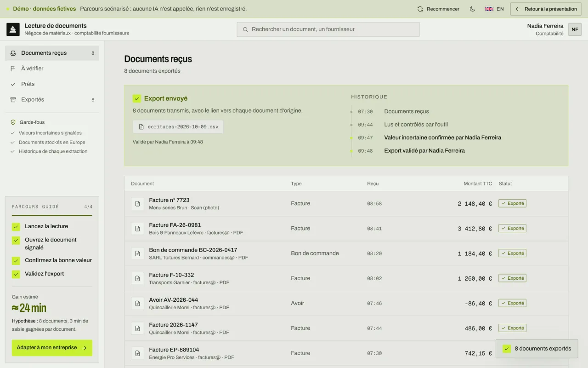Click the document icon of Avoir AV-2026-044
Image resolution: width=588 pixels, height=368 pixels.
tap(138, 303)
